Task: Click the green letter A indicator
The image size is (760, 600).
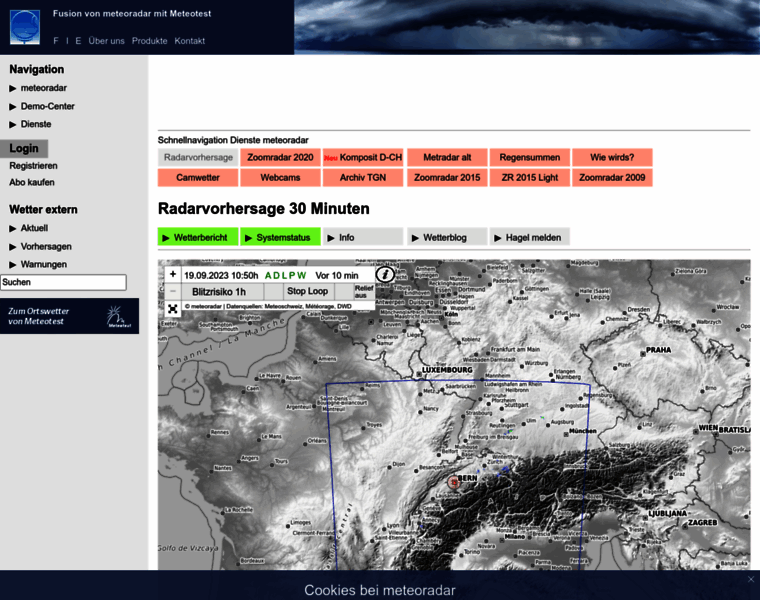Action: click(268, 275)
